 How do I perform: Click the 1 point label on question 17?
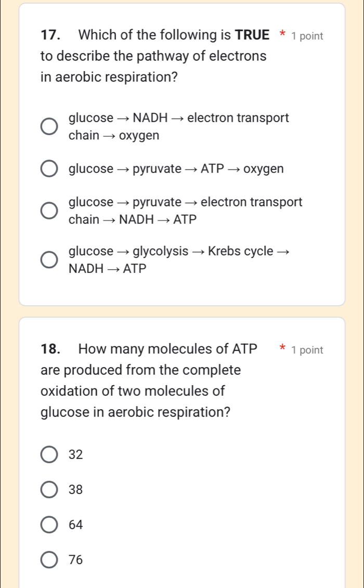pos(309,35)
